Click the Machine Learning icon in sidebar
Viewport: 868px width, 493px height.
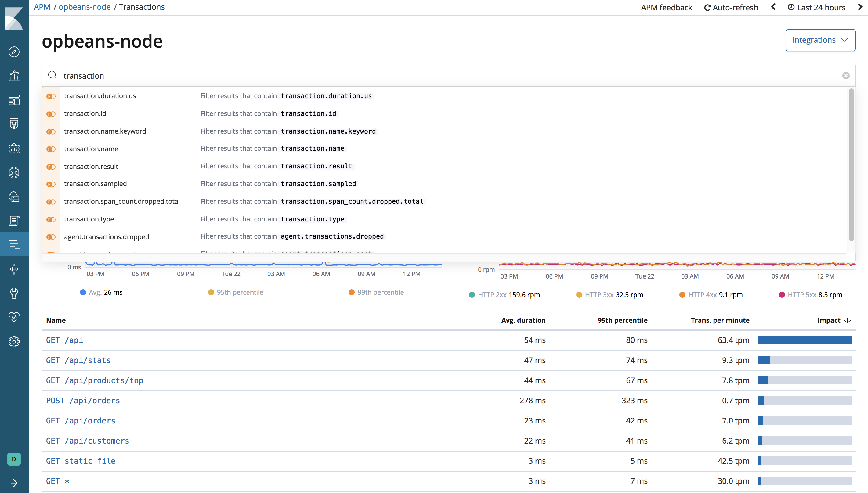tap(14, 172)
